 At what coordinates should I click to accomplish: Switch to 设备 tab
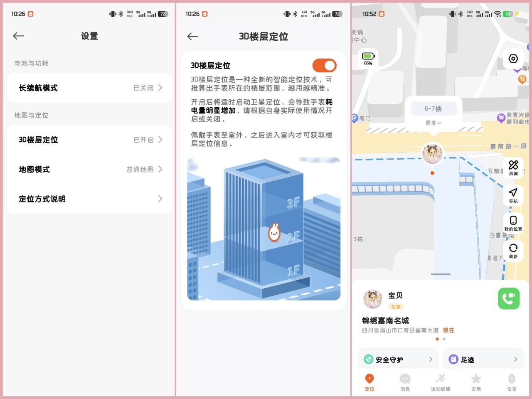click(512, 382)
